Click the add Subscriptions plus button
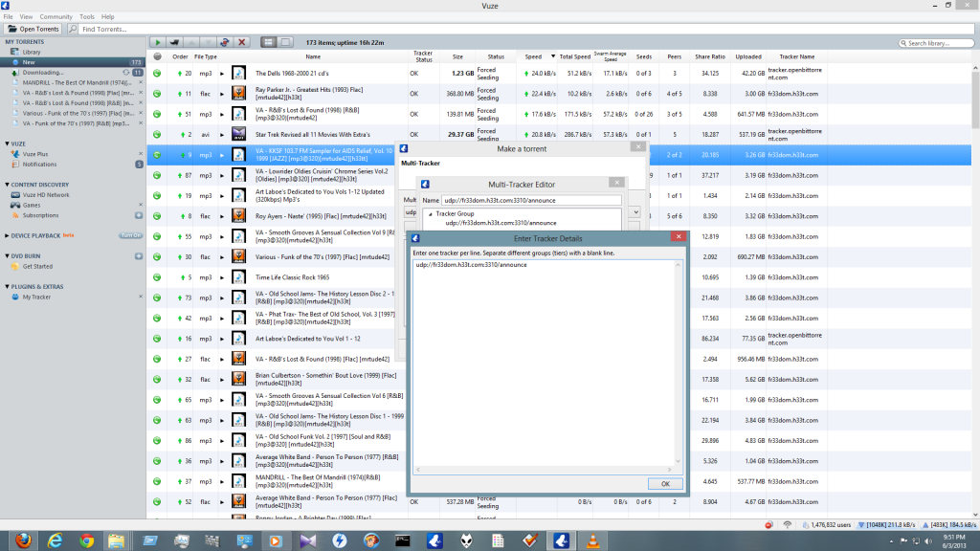The width and height of the screenshot is (980, 551). click(139, 215)
